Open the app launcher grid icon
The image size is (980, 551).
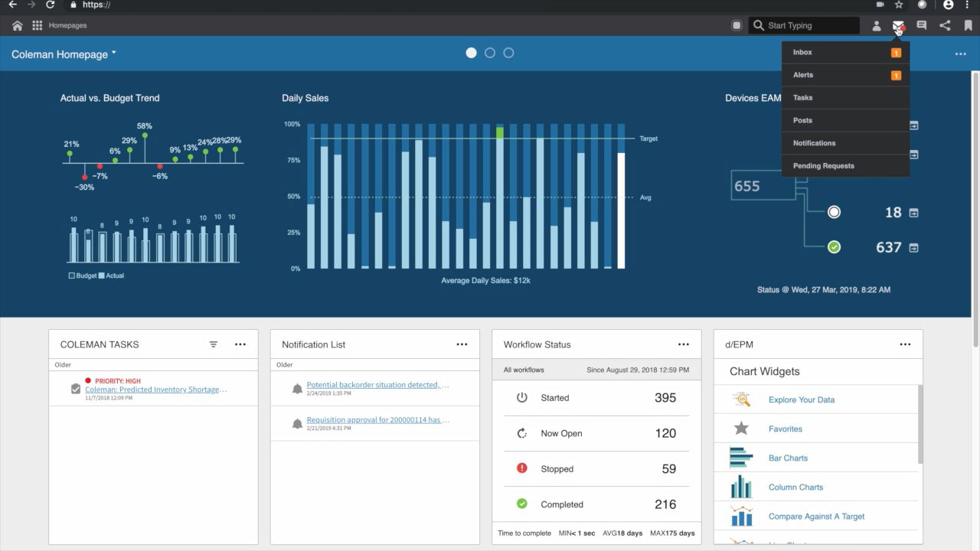tap(37, 25)
